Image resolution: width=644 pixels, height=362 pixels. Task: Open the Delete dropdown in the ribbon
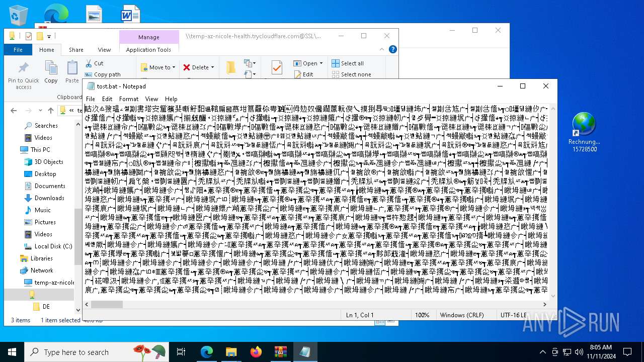coord(198,67)
